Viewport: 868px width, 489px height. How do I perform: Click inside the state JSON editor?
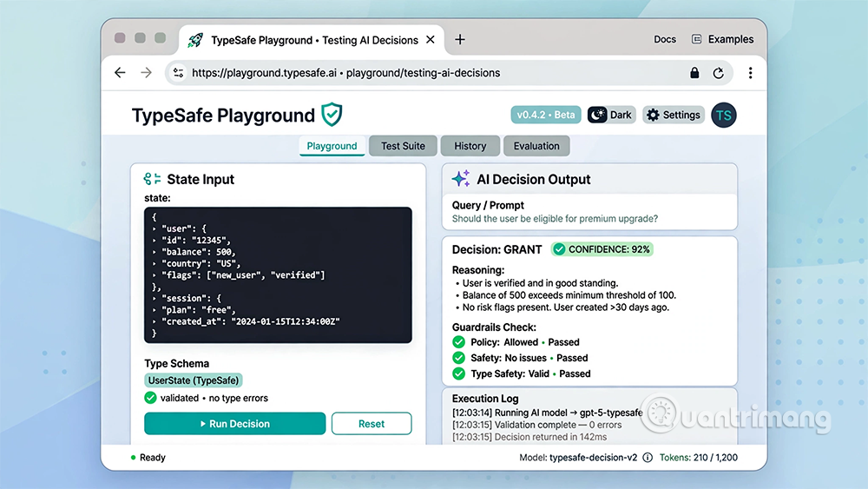(278, 274)
